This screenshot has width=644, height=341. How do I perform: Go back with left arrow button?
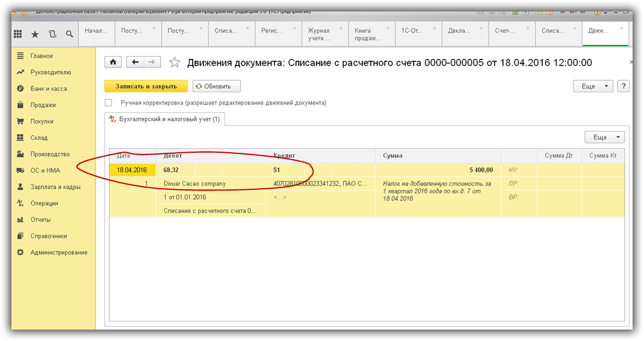(x=135, y=62)
